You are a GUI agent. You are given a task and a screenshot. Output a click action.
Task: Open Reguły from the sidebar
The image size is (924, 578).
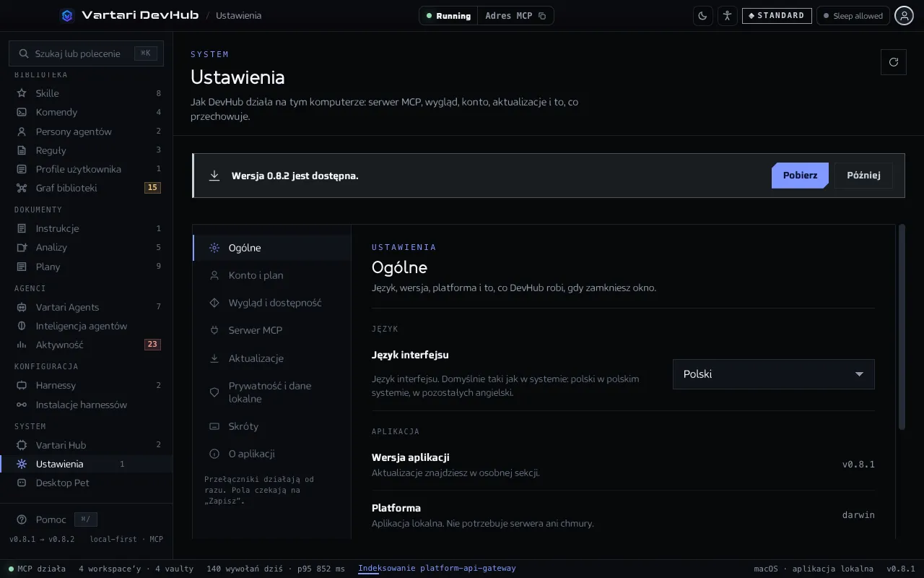(x=87, y=150)
